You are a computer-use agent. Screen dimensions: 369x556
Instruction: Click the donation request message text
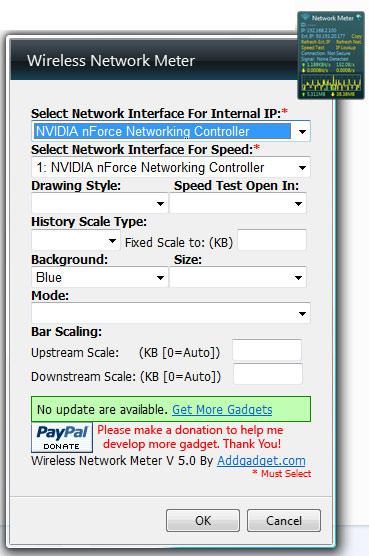[191, 437]
